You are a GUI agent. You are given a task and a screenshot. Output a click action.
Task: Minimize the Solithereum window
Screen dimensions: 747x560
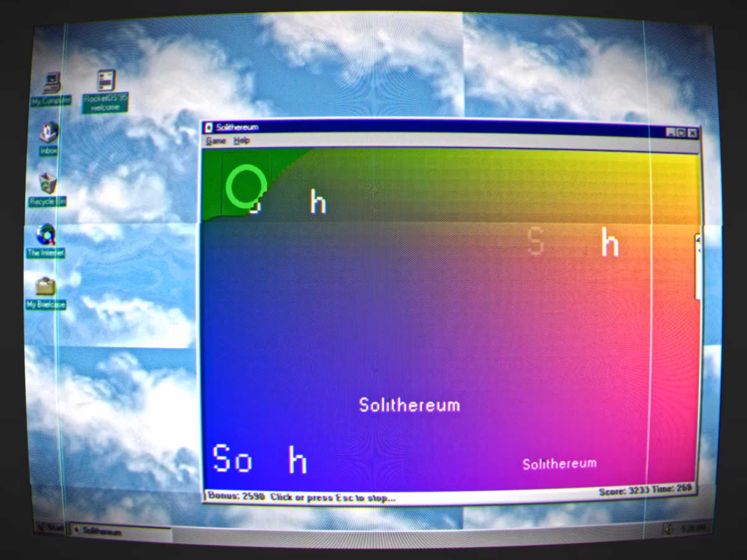[x=671, y=133]
